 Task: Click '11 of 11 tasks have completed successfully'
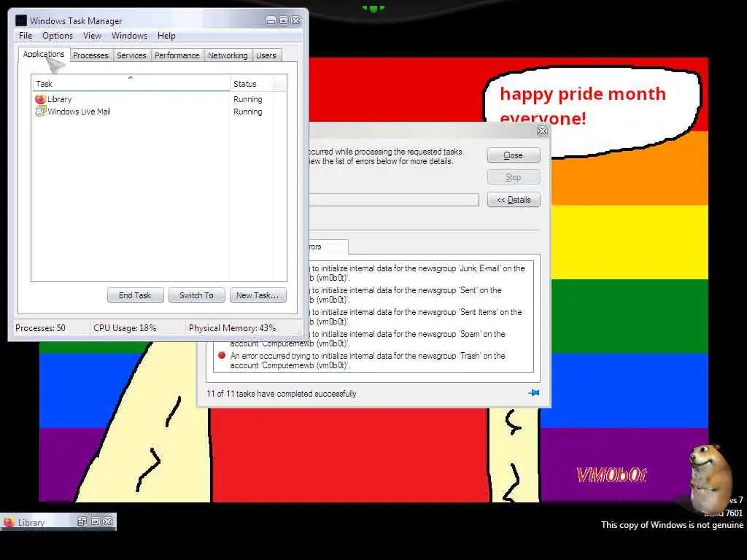point(282,394)
